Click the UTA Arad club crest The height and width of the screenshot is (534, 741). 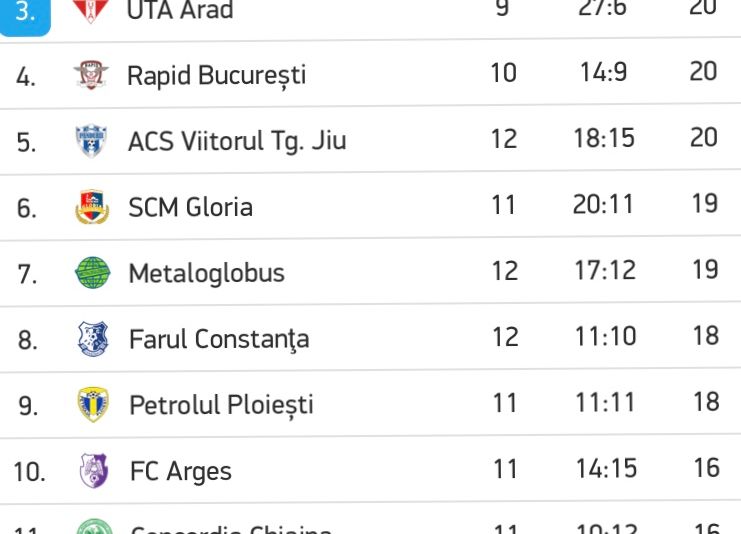91,11
